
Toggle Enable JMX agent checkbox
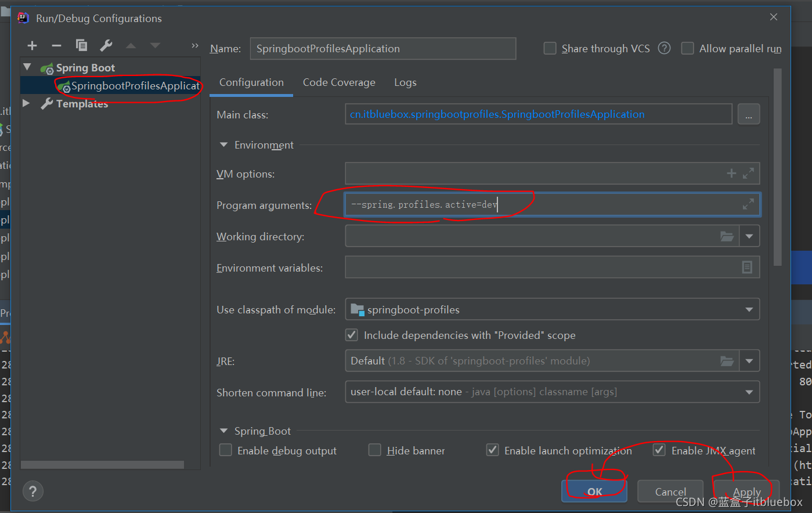point(659,450)
